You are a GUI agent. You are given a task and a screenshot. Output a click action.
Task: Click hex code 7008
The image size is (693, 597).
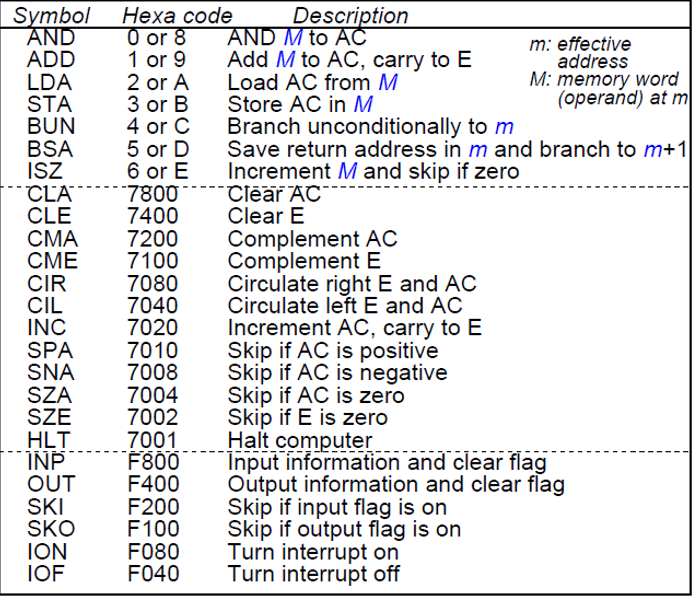pos(152,373)
